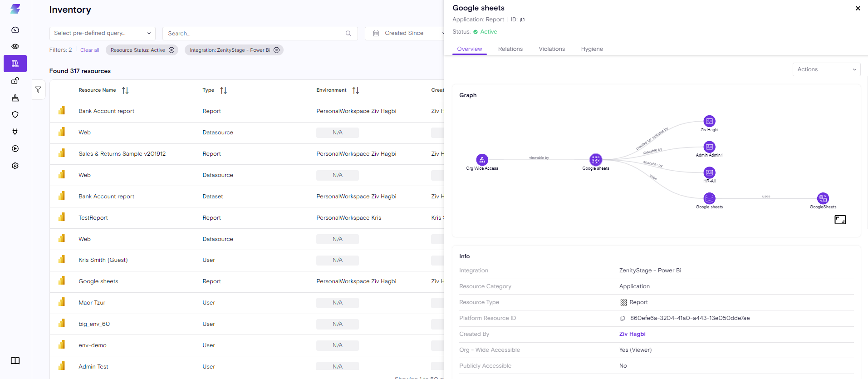Select the shield icon in left sidebar
Viewport: 868px width, 379px height.
click(x=15, y=115)
